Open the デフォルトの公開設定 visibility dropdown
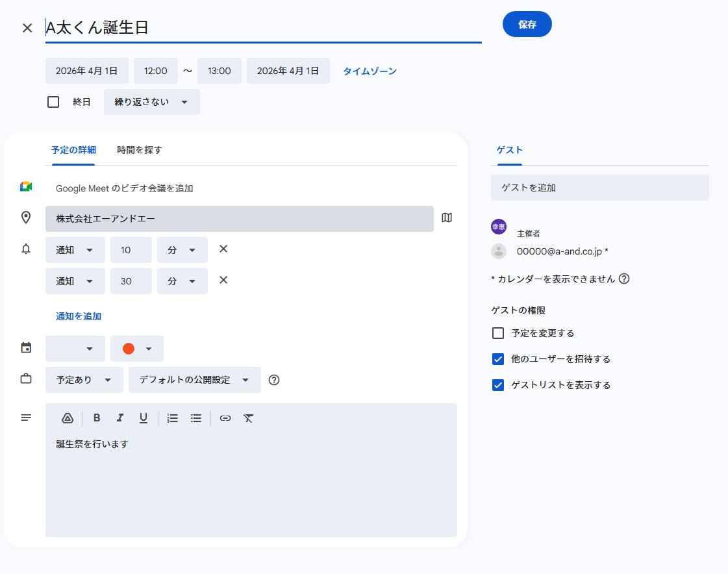Screen dimensions: 728x574 [194, 380]
